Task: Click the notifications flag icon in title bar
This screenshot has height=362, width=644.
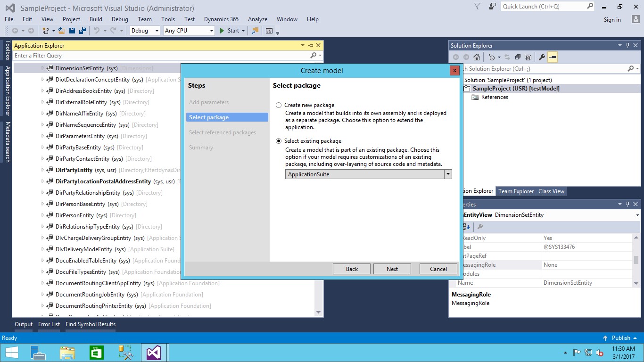Action: pos(478,7)
